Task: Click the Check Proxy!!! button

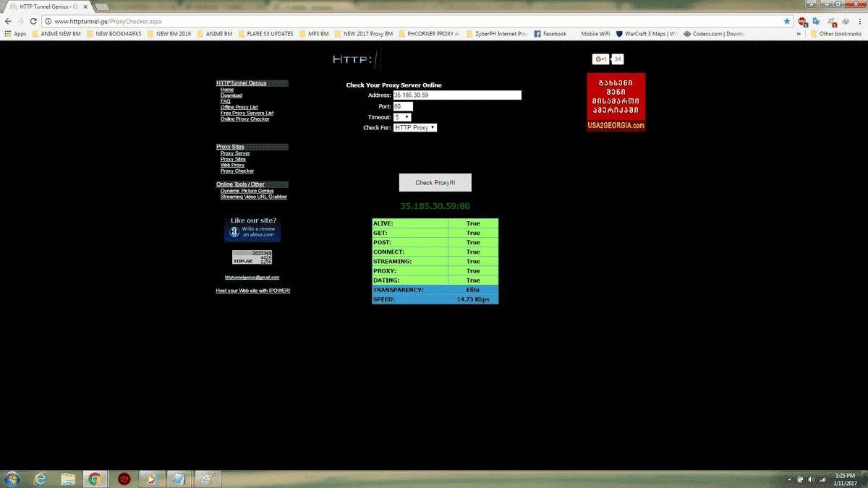Action: 435,183
